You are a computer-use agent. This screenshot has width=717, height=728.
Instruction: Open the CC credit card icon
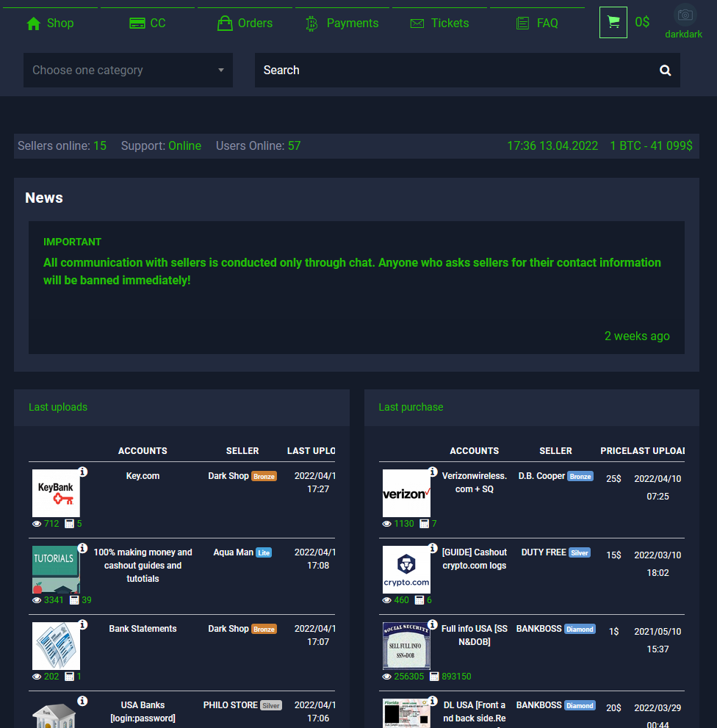tap(137, 23)
